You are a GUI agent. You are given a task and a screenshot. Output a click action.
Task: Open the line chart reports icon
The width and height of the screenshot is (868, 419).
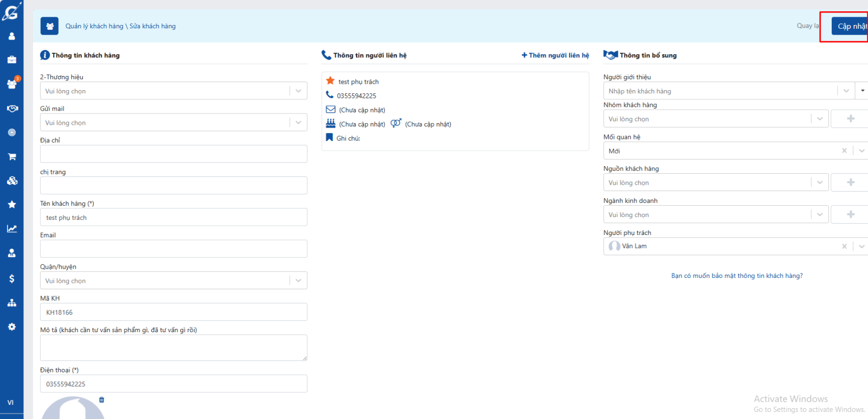pyautogui.click(x=11, y=229)
